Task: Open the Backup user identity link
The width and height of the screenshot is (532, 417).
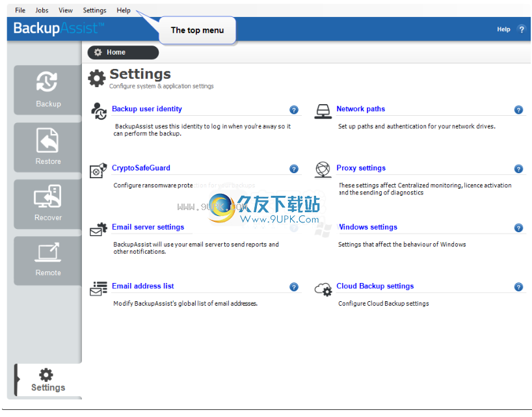Action: point(147,109)
